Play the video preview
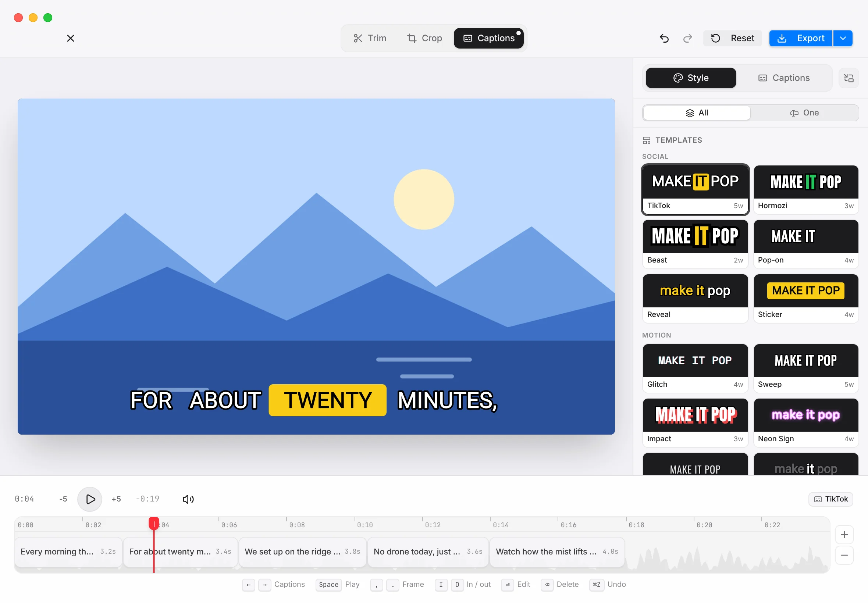This screenshot has width=868, height=603. click(x=90, y=499)
